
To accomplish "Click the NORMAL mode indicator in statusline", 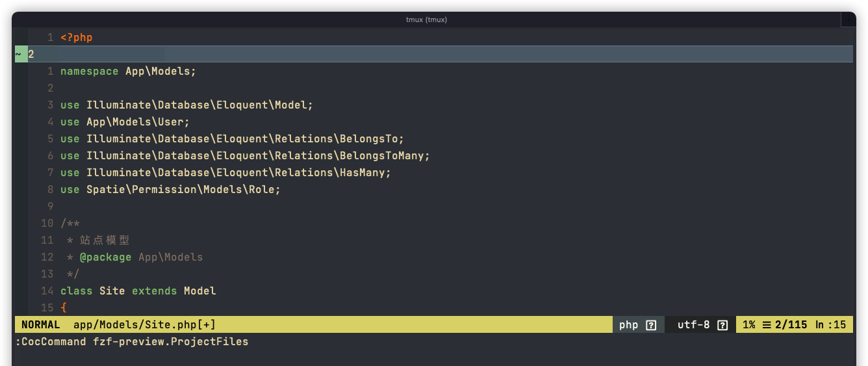I will [x=41, y=325].
